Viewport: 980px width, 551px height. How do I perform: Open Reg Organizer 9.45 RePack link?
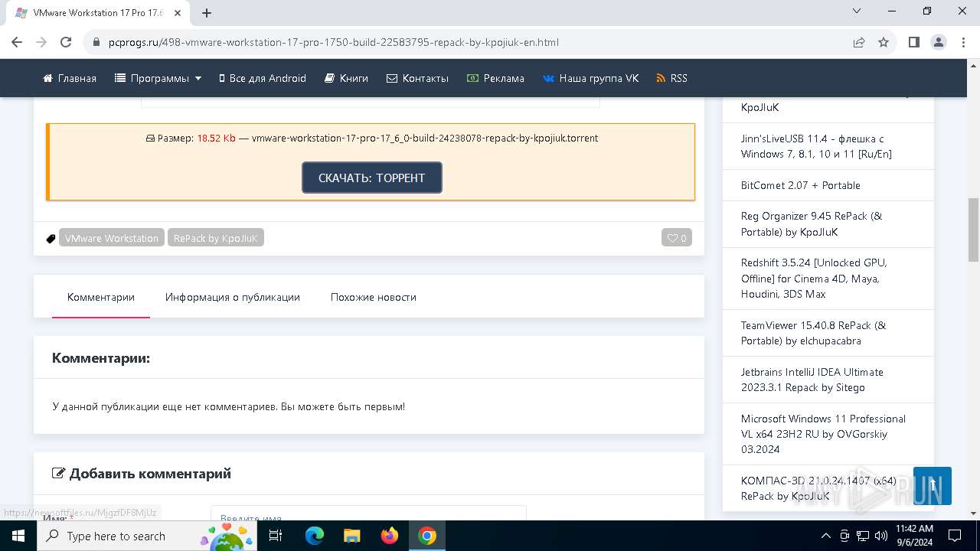(x=812, y=223)
